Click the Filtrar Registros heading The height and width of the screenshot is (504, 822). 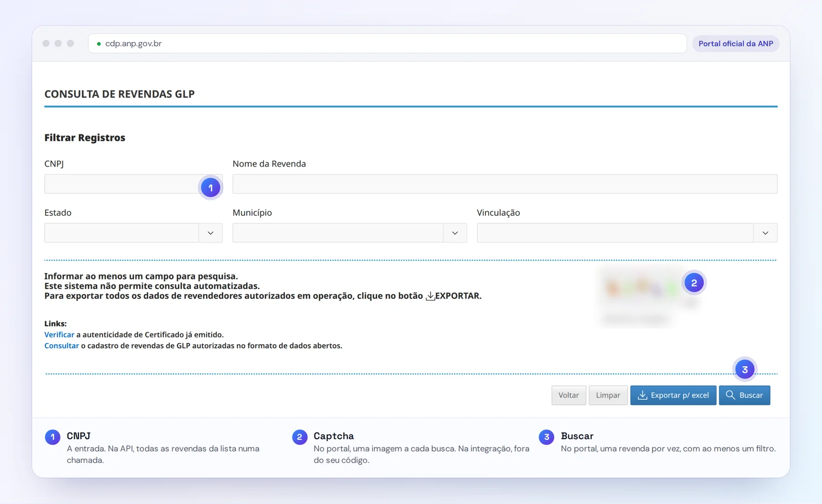pyautogui.click(x=85, y=138)
